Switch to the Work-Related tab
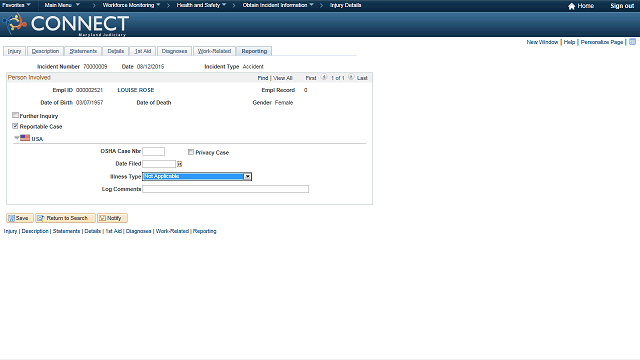 214,51
